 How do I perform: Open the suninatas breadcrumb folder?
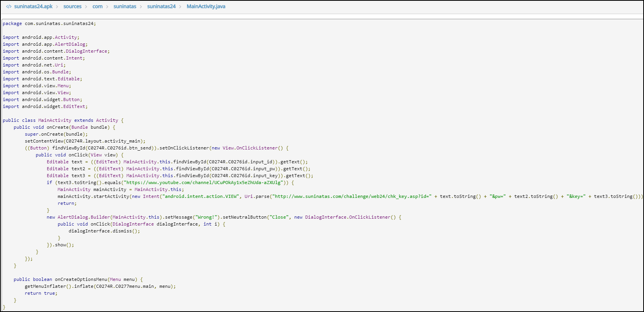click(125, 7)
